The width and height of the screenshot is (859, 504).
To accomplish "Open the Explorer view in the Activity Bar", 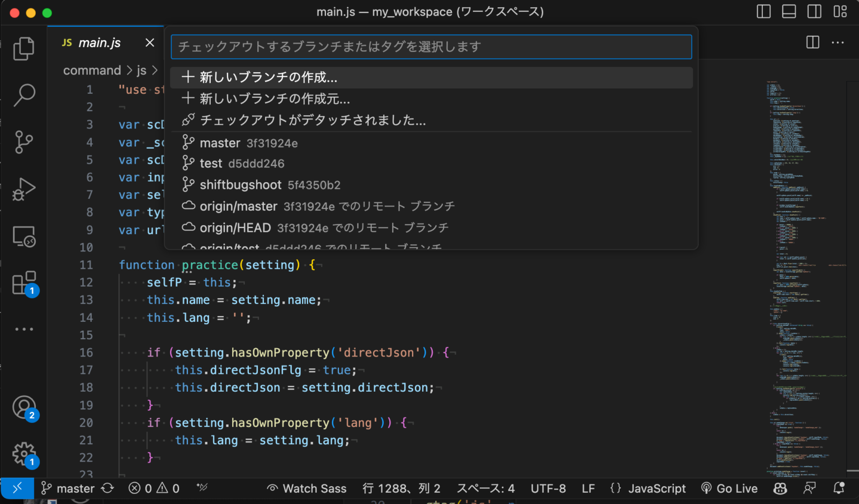I will [23, 49].
